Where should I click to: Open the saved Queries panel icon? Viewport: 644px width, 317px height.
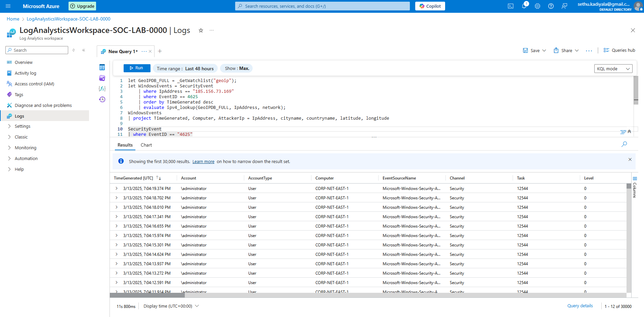coord(102,78)
